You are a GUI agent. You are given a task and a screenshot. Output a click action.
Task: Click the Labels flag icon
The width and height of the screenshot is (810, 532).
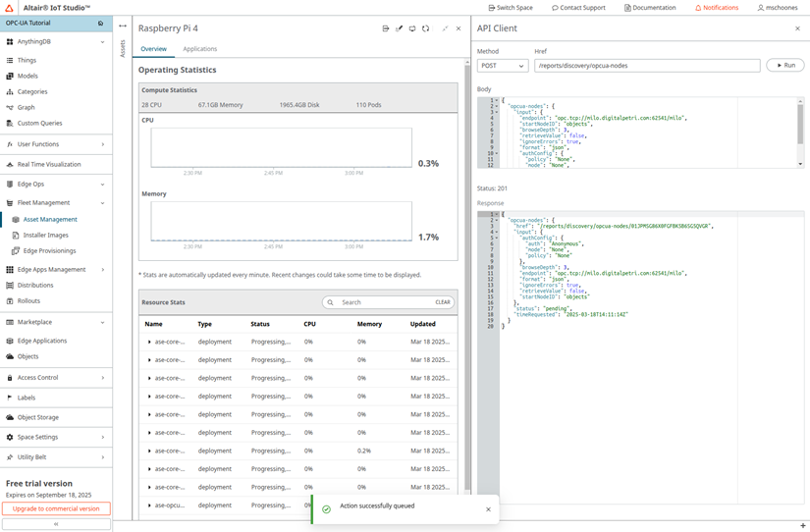coord(9,398)
